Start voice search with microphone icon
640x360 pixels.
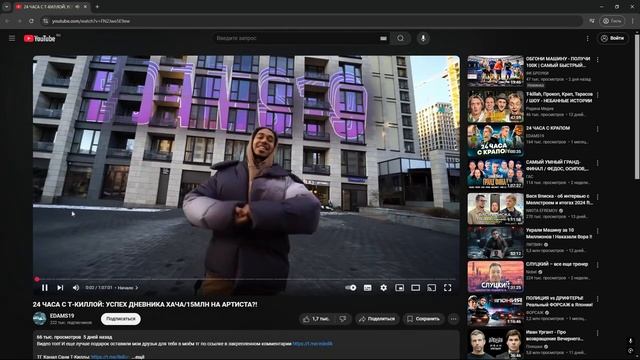tap(423, 38)
